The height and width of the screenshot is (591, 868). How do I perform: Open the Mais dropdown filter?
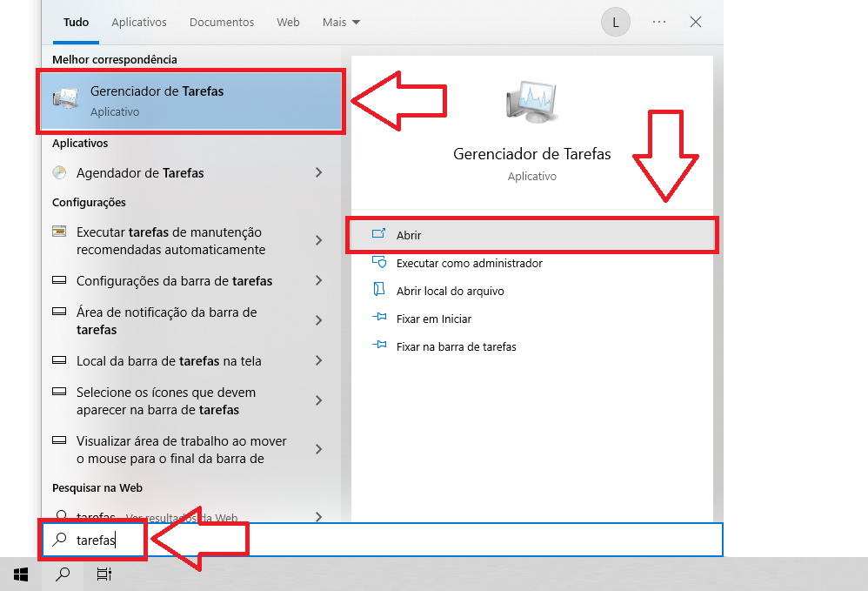pyautogui.click(x=341, y=23)
